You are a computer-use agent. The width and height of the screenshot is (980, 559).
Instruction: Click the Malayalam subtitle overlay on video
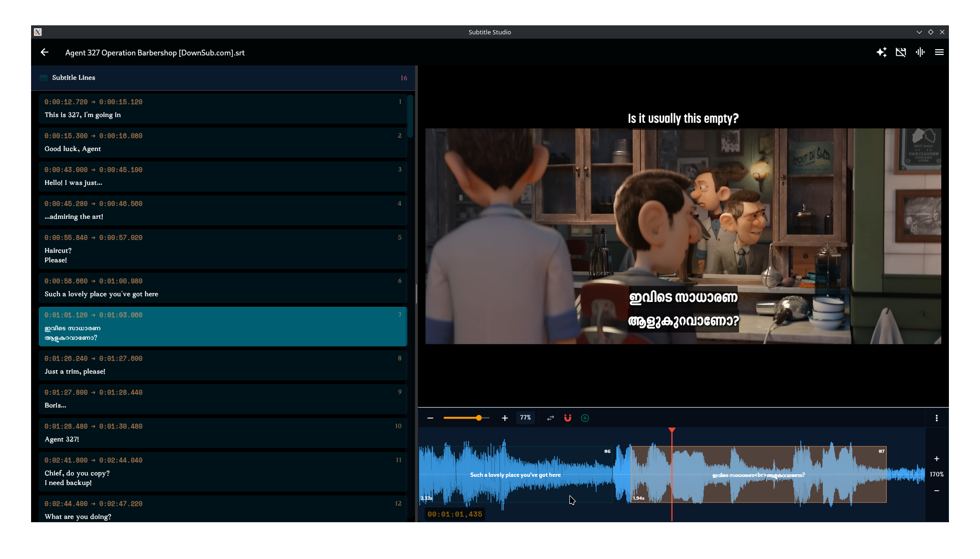[x=683, y=309]
